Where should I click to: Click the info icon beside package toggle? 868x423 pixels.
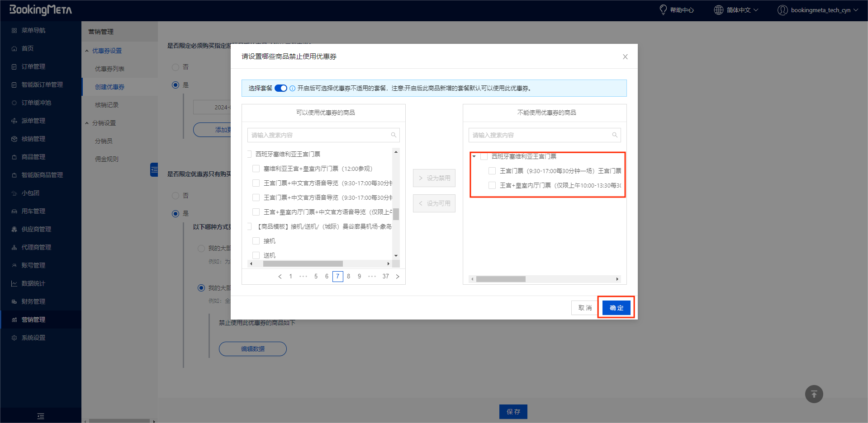293,89
